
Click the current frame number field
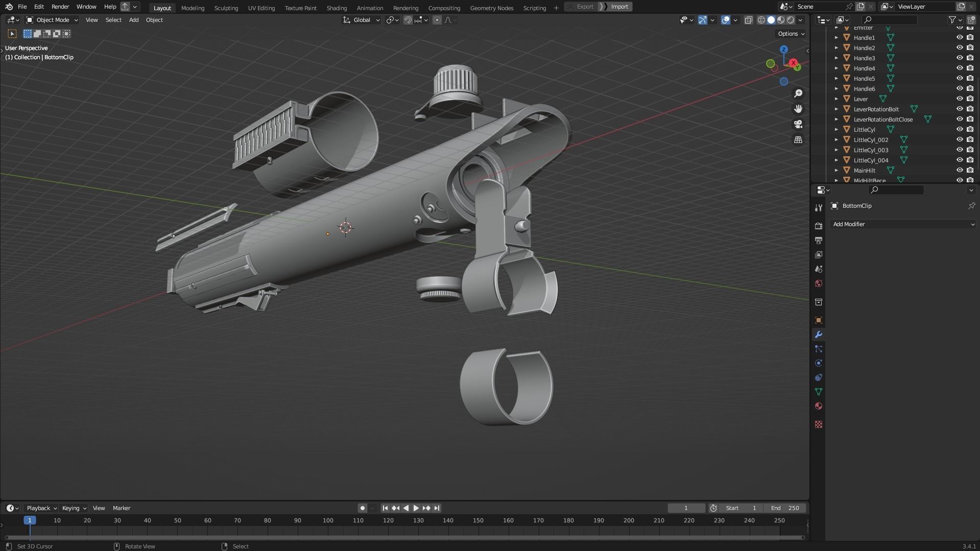tap(686, 508)
